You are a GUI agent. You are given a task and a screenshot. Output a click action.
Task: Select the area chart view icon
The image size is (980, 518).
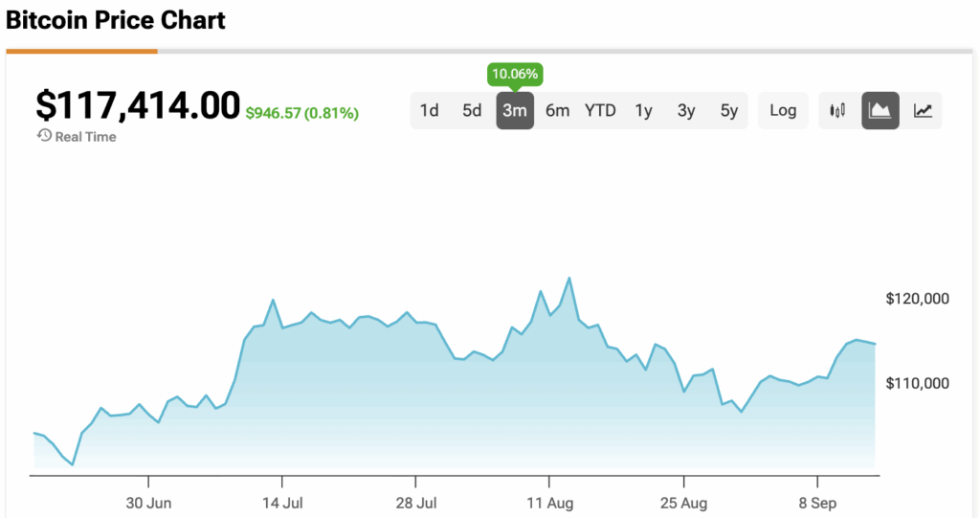click(x=880, y=110)
